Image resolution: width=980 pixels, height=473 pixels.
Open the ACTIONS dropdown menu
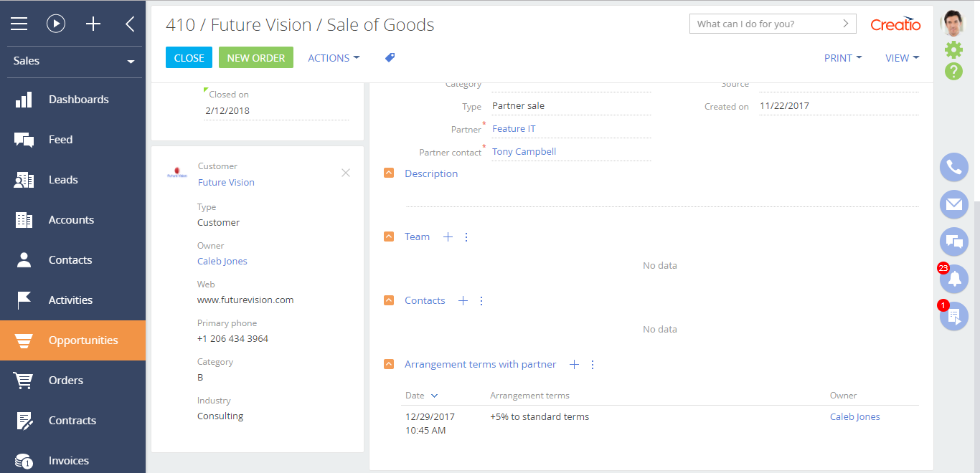334,58
